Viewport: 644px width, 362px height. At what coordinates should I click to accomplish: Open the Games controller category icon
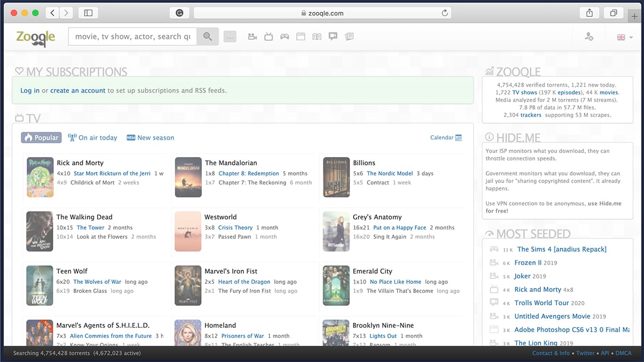284,36
